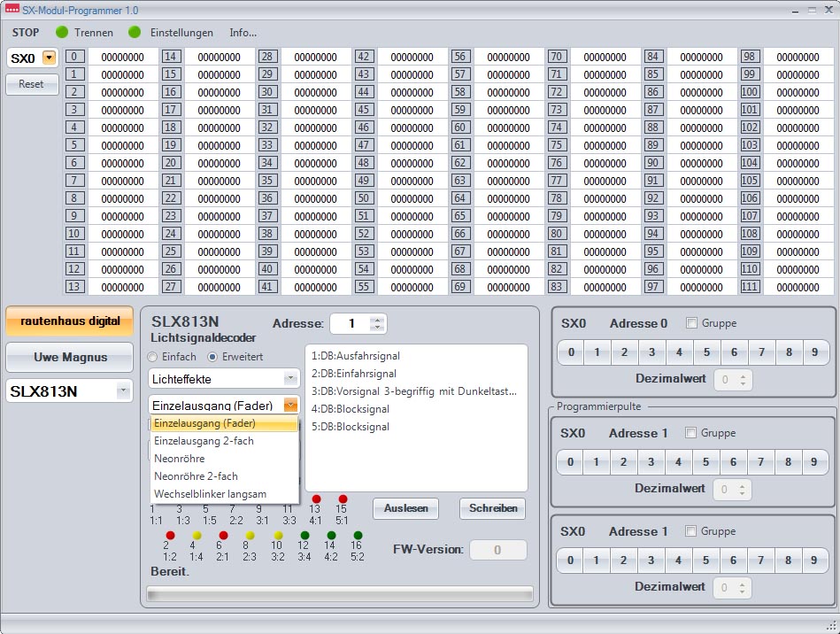The image size is (840, 634).
Task: Click the Adresse number input field
Action: click(x=351, y=324)
